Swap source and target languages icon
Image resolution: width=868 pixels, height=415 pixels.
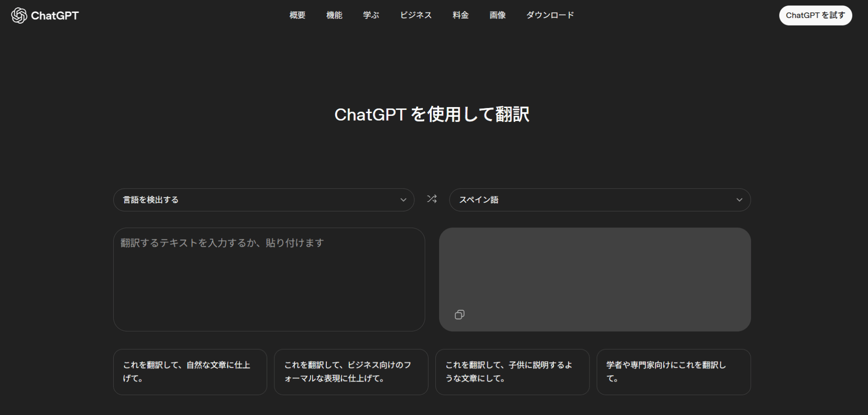[x=432, y=199]
